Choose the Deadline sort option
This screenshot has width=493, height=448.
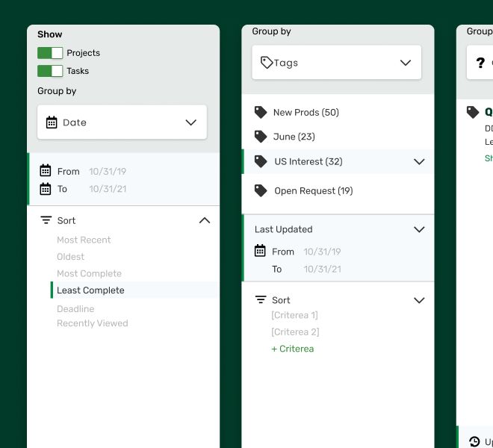tap(75, 308)
